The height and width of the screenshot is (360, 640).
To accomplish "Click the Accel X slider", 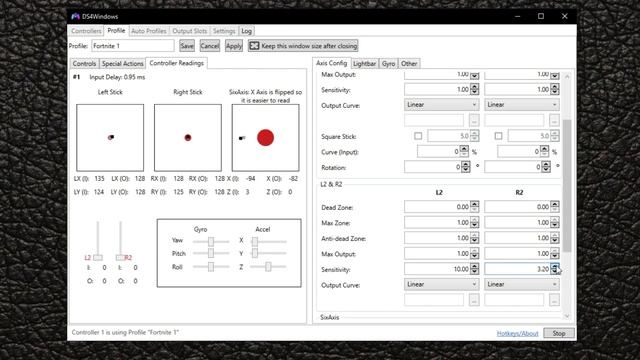I will pyautogui.click(x=268, y=241).
